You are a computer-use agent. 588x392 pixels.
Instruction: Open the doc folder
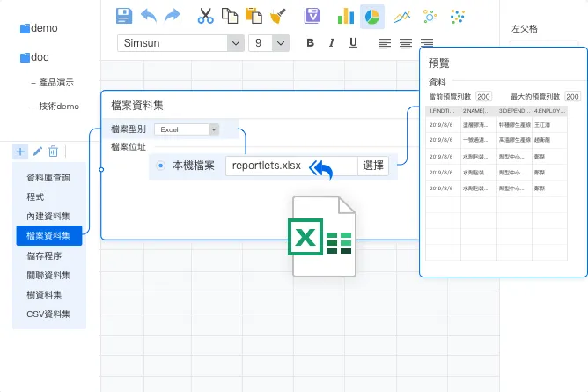pos(34,57)
